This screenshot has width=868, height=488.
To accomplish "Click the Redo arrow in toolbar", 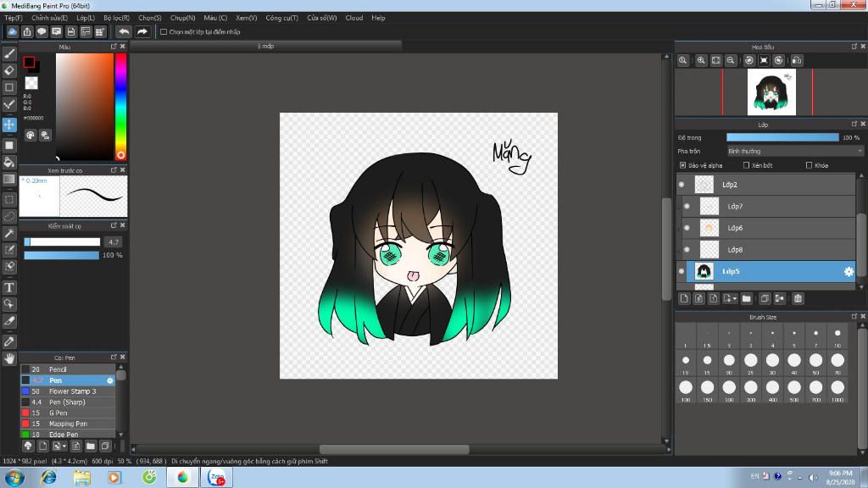I will [142, 31].
